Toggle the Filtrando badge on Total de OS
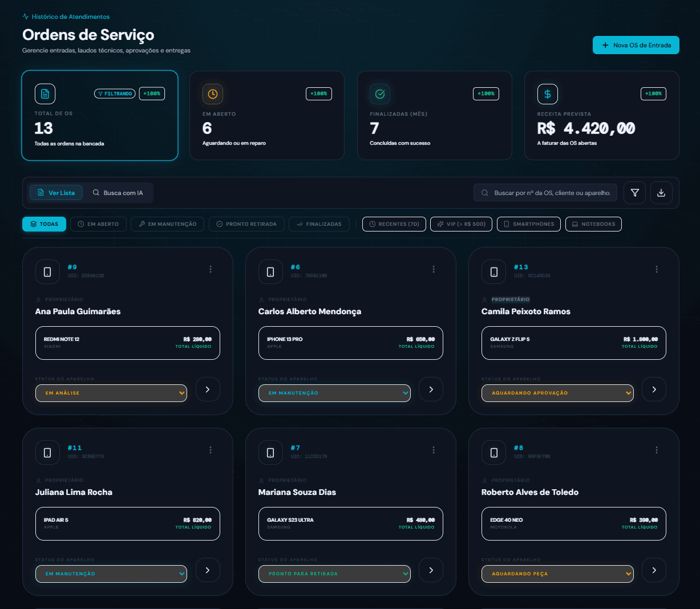 click(x=115, y=94)
